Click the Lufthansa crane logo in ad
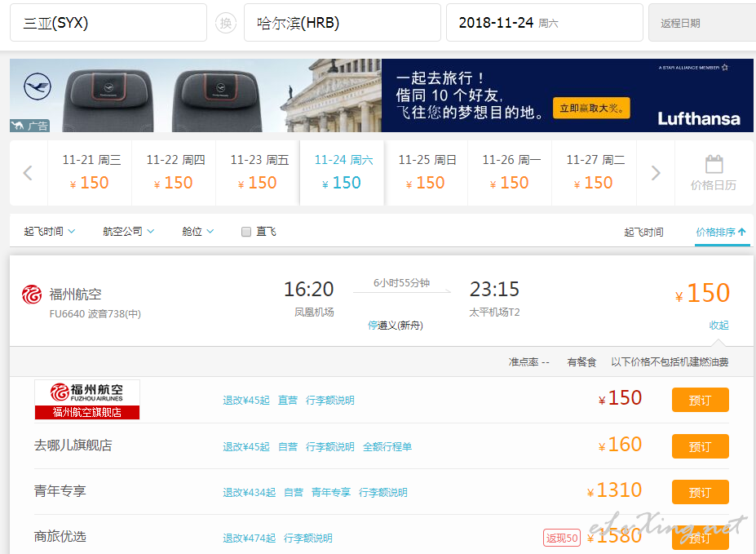 [x=38, y=86]
